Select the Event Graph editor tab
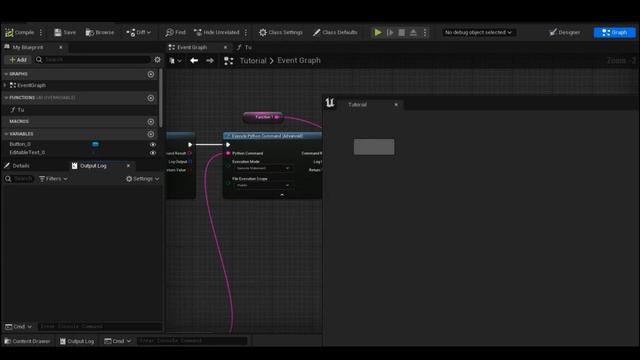The width and height of the screenshot is (640, 360). coord(192,47)
